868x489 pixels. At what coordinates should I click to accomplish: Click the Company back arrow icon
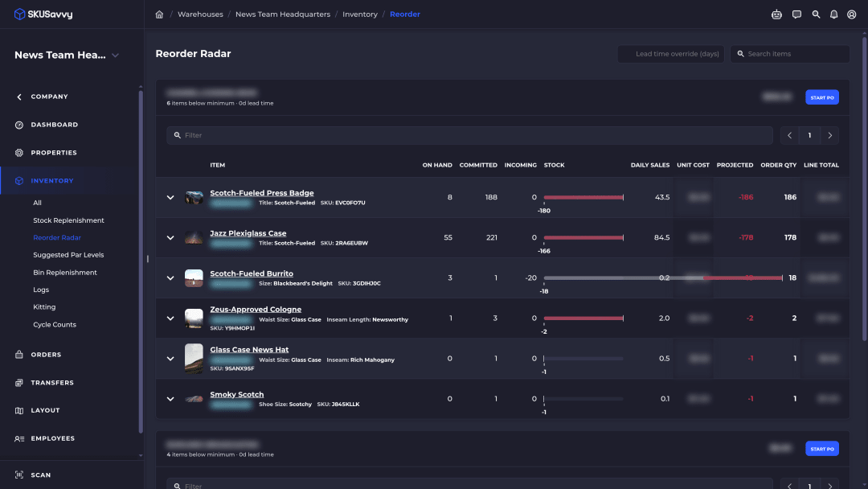coord(19,97)
